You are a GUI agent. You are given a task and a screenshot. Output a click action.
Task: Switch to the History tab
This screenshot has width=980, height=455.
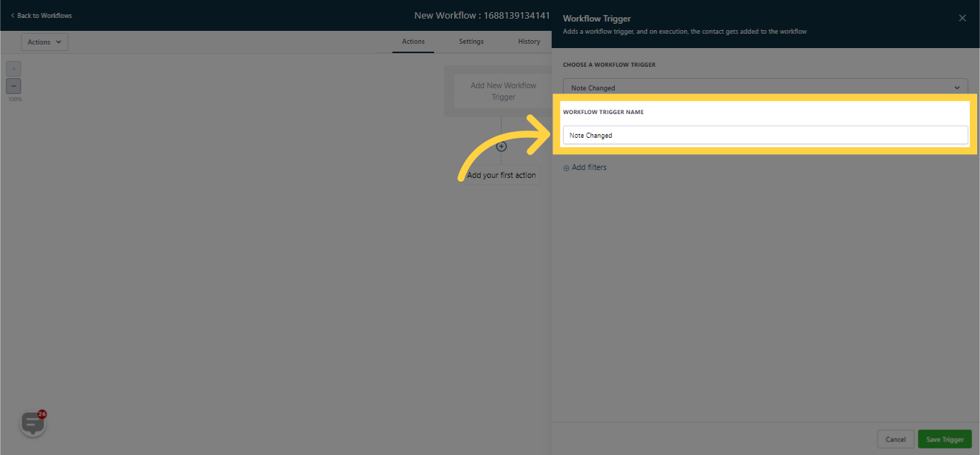[529, 42]
